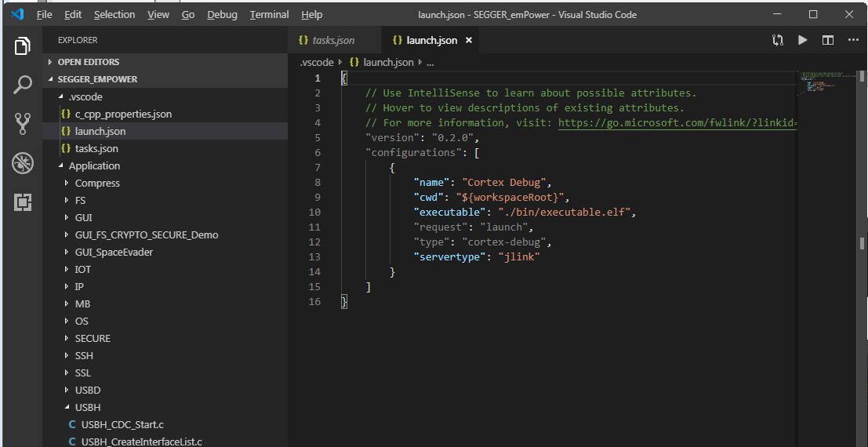Open the Search view icon
Image resolution: width=868 pixels, height=447 pixels.
pos(22,85)
